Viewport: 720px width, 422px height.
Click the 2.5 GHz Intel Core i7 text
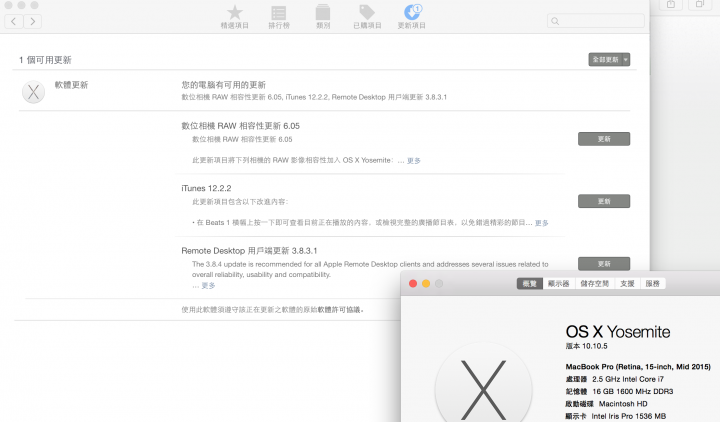[628, 379]
